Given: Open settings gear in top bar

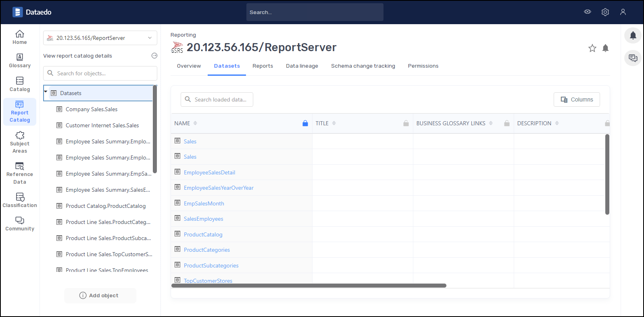Looking at the screenshot, I should click(x=605, y=12).
